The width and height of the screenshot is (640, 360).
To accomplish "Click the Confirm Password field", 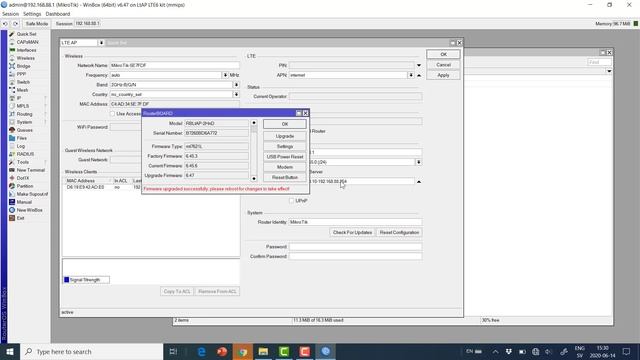I will [x=355, y=256].
